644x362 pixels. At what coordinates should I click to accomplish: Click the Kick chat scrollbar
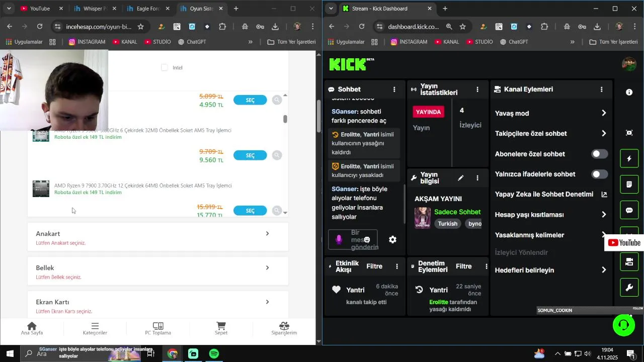click(x=404, y=205)
